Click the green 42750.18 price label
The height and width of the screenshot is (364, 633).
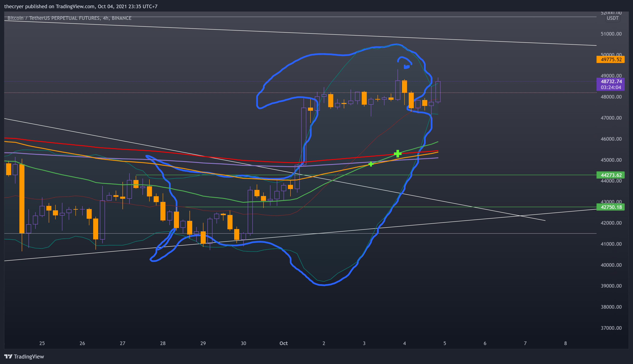pos(610,207)
